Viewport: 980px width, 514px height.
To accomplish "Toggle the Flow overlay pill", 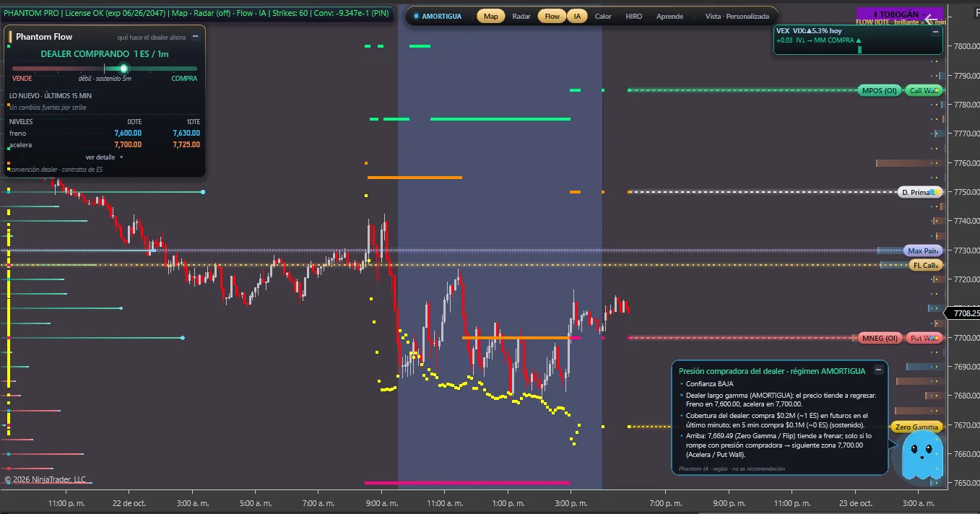I will tap(552, 16).
